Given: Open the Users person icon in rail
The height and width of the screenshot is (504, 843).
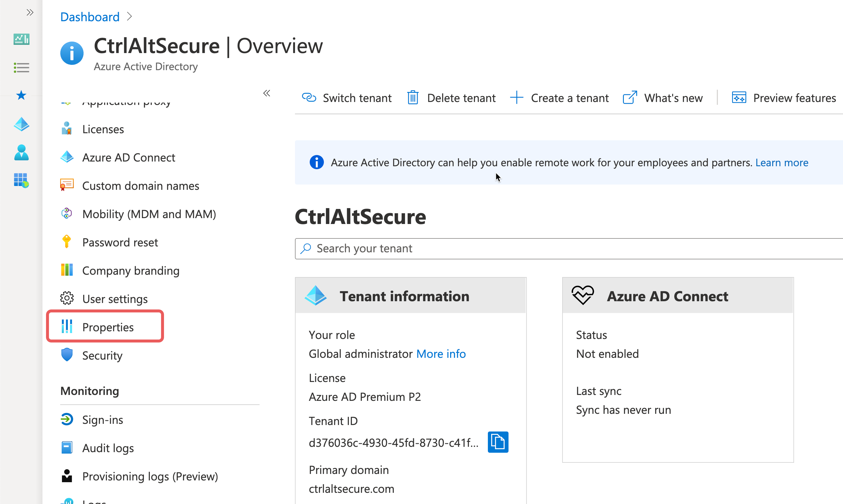Looking at the screenshot, I should (x=22, y=152).
